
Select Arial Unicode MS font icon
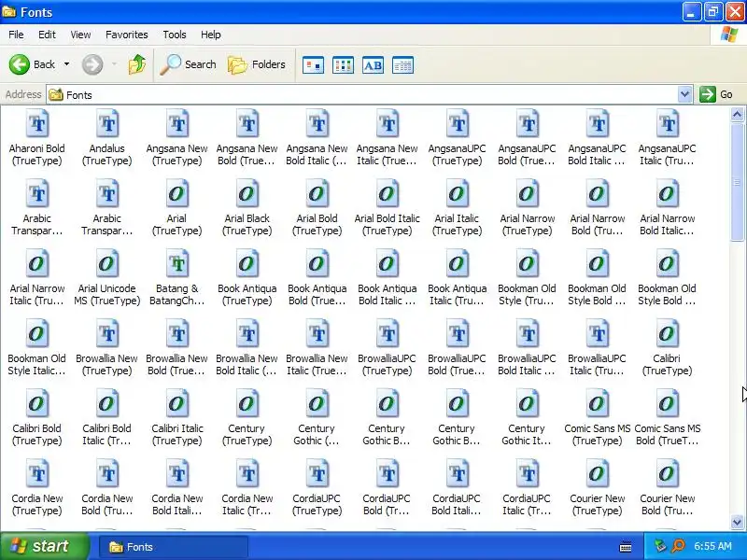107,264
